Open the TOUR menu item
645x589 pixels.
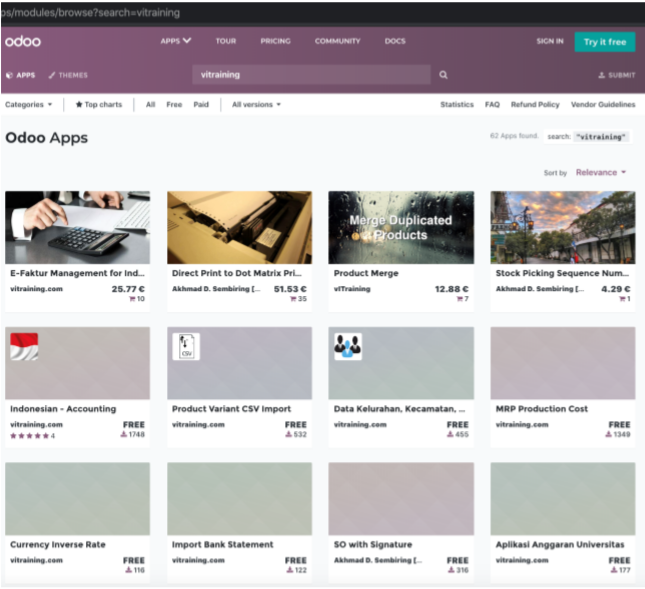coord(226,41)
